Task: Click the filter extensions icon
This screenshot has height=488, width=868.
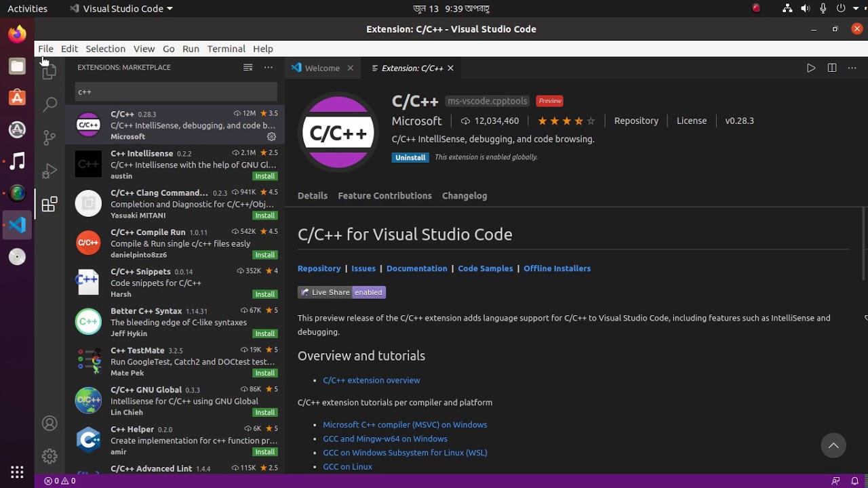Action: point(248,67)
